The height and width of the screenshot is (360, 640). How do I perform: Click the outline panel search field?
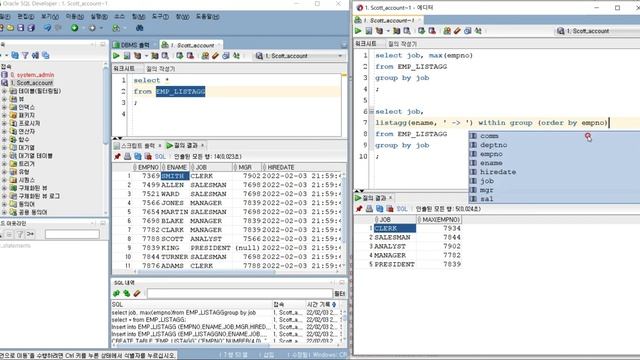[72, 234]
